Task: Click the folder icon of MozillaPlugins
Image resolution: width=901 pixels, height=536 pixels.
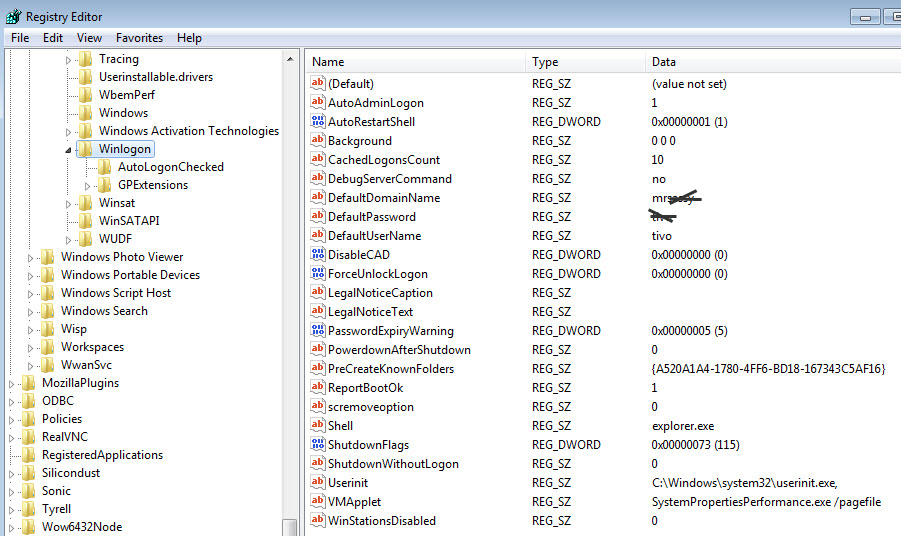Action: click(29, 383)
